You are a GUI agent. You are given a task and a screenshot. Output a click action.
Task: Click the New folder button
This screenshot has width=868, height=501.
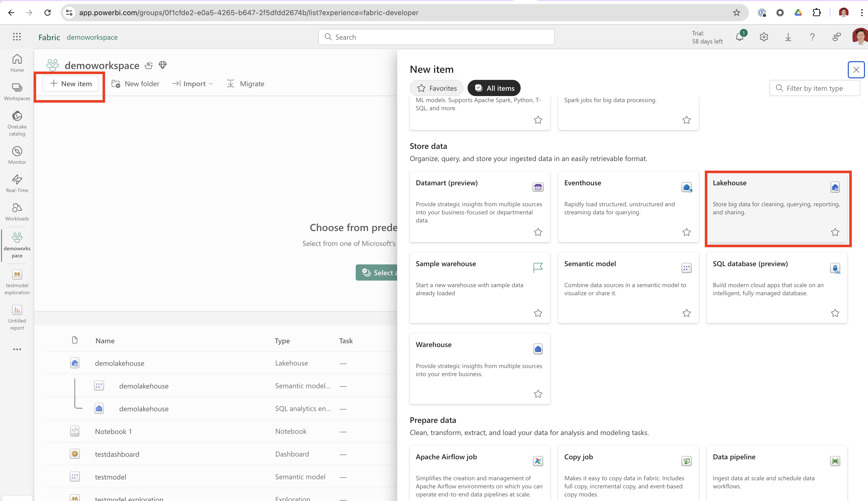point(135,84)
